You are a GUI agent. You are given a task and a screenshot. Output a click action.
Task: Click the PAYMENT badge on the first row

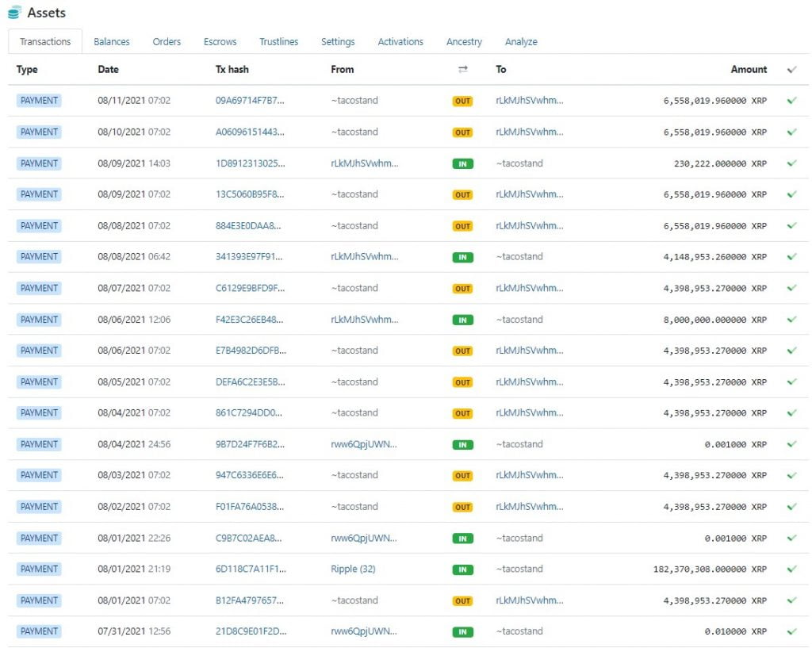(40, 100)
